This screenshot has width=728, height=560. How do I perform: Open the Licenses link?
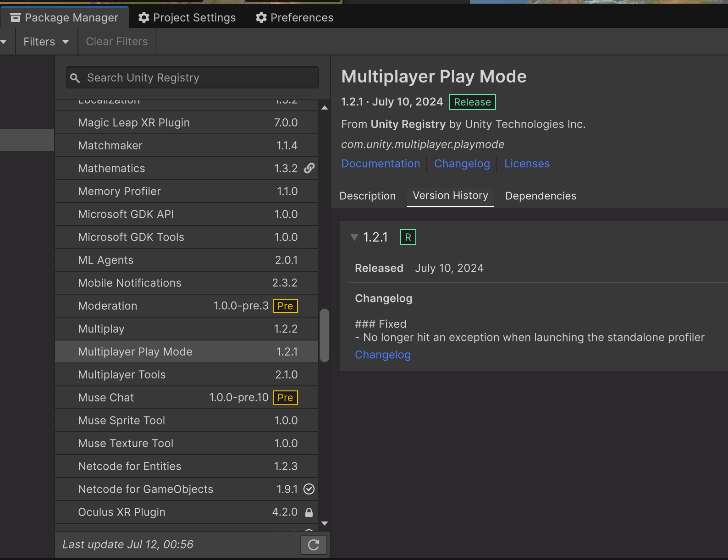pyautogui.click(x=527, y=164)
